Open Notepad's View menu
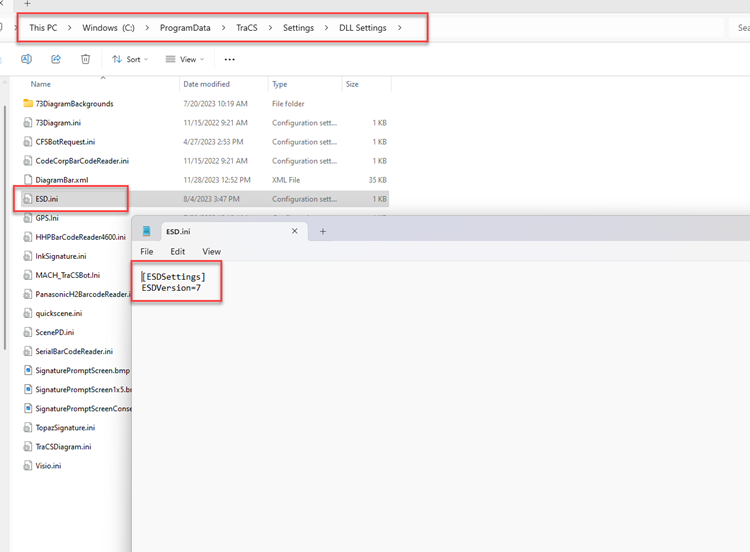Image resolution: width=750 pixels, height=552 pixels. pos(211,252)
